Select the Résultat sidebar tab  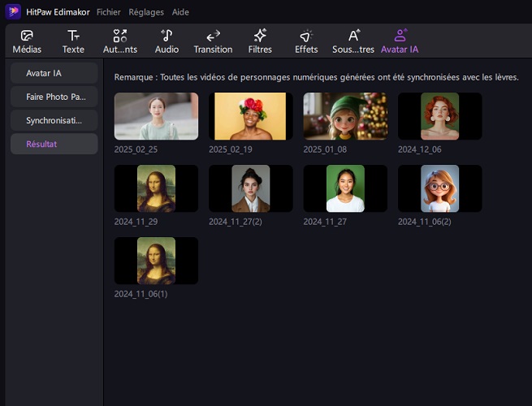54,144
